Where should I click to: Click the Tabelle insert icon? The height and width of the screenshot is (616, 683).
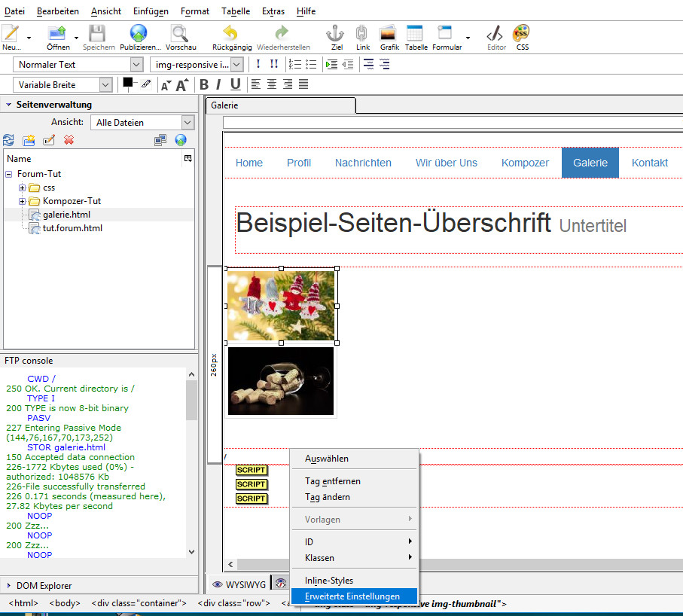[x=415, y=34]
